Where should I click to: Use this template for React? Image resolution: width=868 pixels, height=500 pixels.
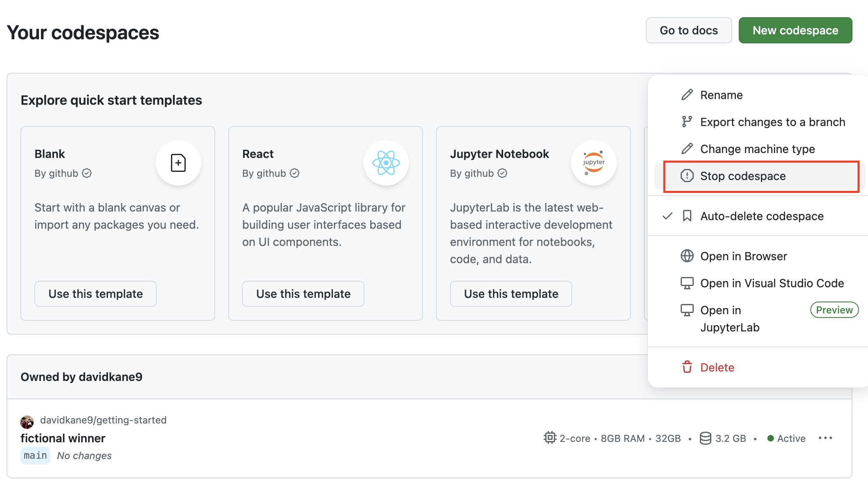click(x=303, y=294)
